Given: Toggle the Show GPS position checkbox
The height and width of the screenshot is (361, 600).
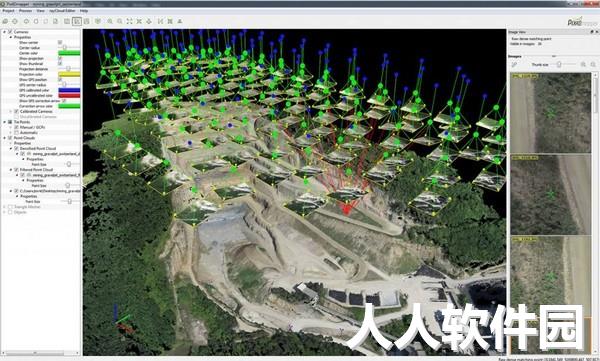Looking at the screenshot, I should (x=60, y=80).
